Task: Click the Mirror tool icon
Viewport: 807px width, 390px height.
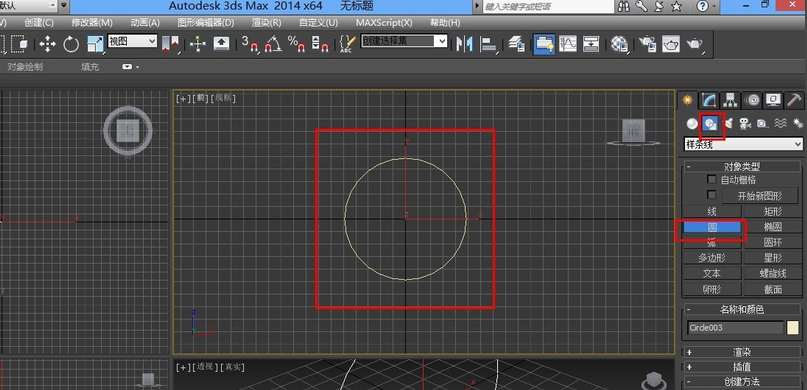Action: (464, 44)
